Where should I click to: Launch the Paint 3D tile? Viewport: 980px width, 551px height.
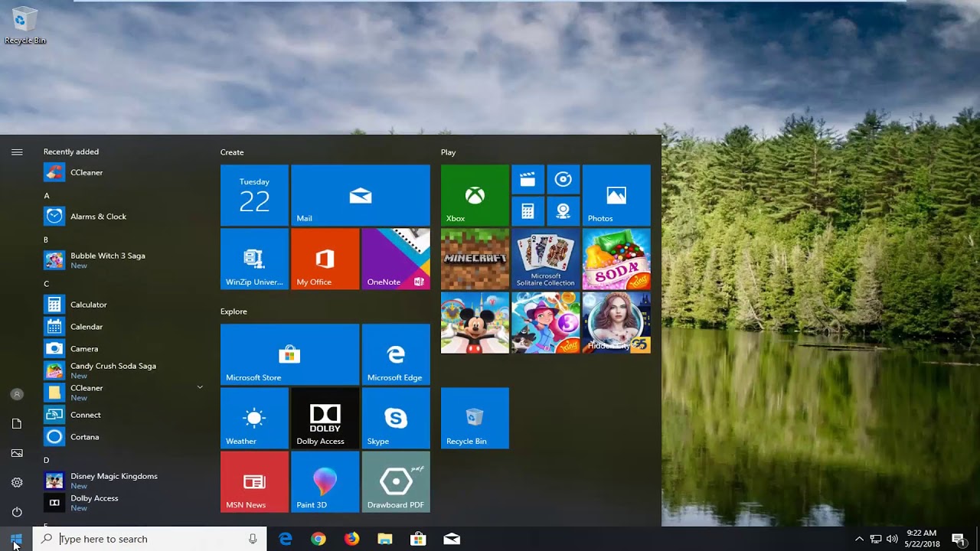325,481
